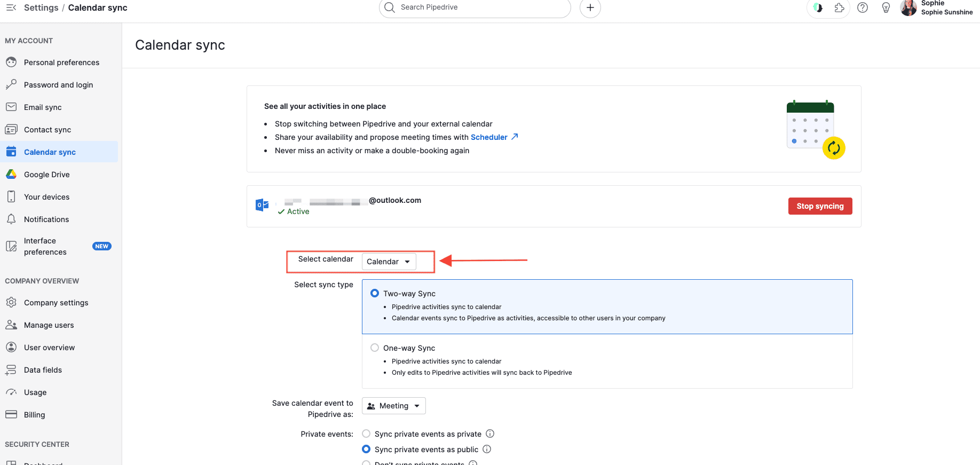Click the lightbulb tips icon
Image resolution: width=980 pixels, height=465 pixels.
click(886, 7)
